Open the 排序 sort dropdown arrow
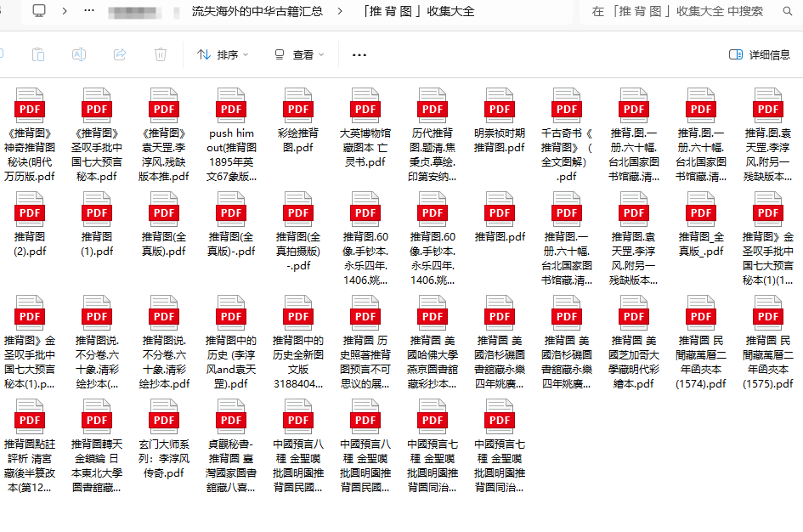This screenshot has width=803, height=532. tap(246, 54)
